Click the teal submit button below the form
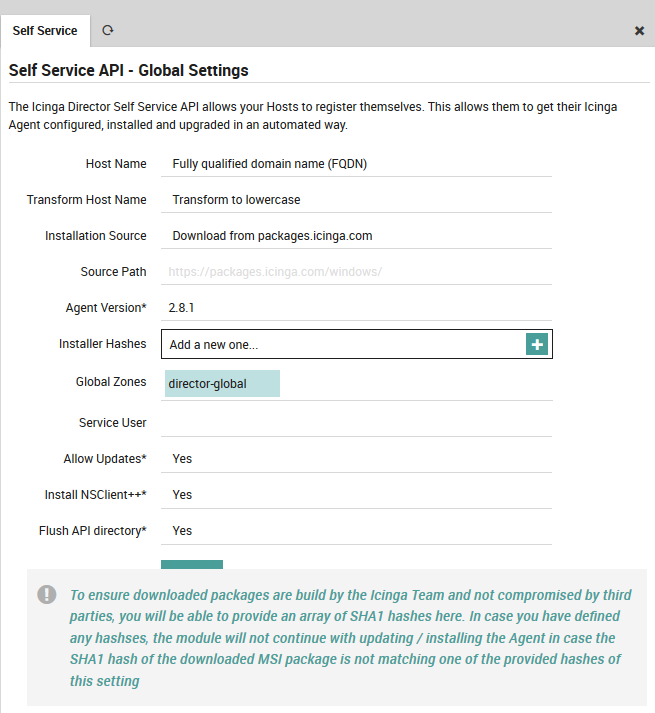Image resolution: width=655 pixels, height=713 pixels. pyautogui.click(x=192, y=564)
